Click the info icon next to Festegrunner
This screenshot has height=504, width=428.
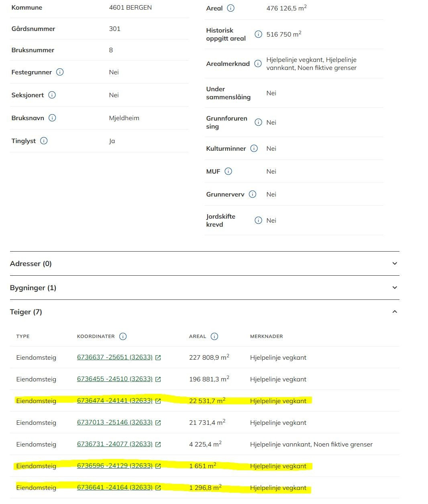(60, 72)
